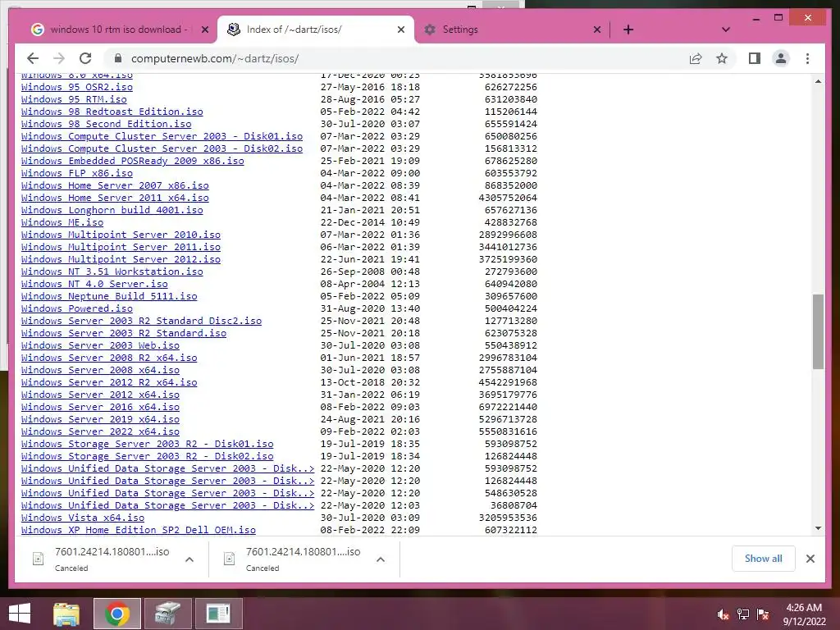Click Windows_Powered.iso link
Viewport: 840px width, 630px height.
coord(76,308)
